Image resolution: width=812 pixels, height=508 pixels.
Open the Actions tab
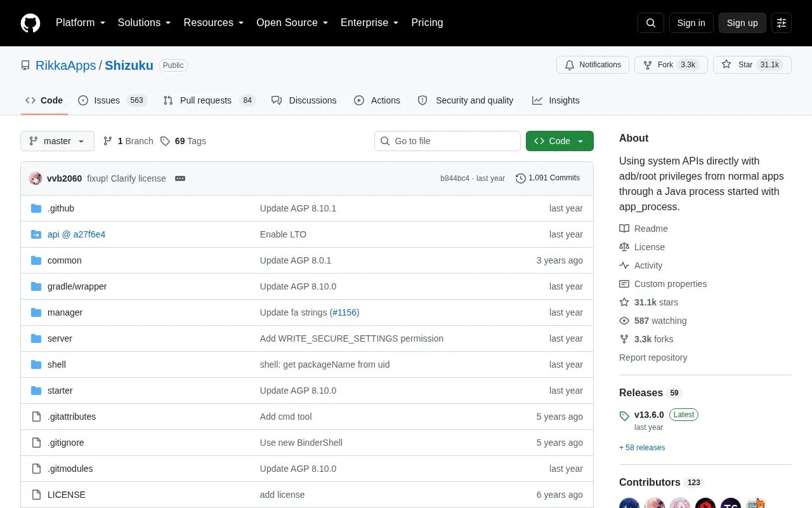pyautogui.click(x=377, y=100)
